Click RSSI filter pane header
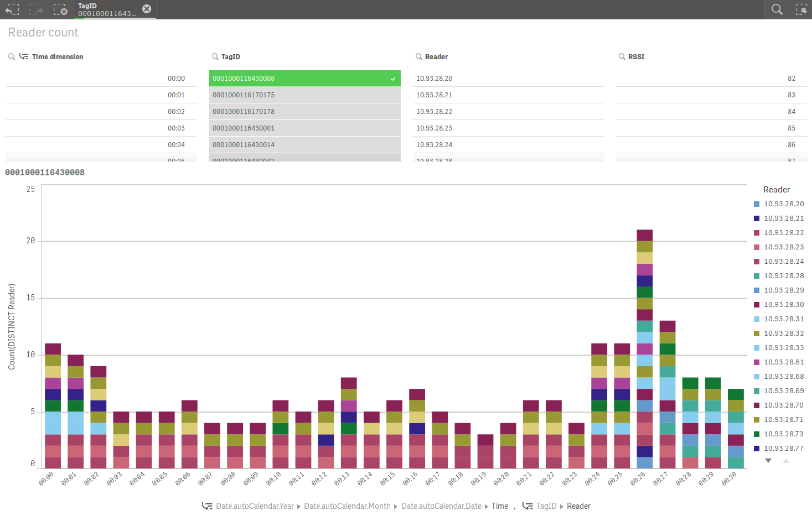Screen dimensions: 812x516 click(x=636, y=56)
